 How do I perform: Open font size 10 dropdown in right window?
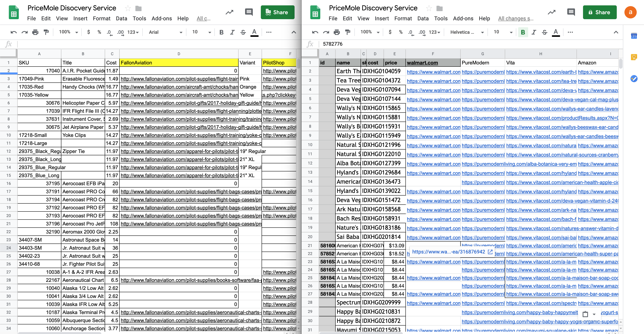click(x=503, y=32)
